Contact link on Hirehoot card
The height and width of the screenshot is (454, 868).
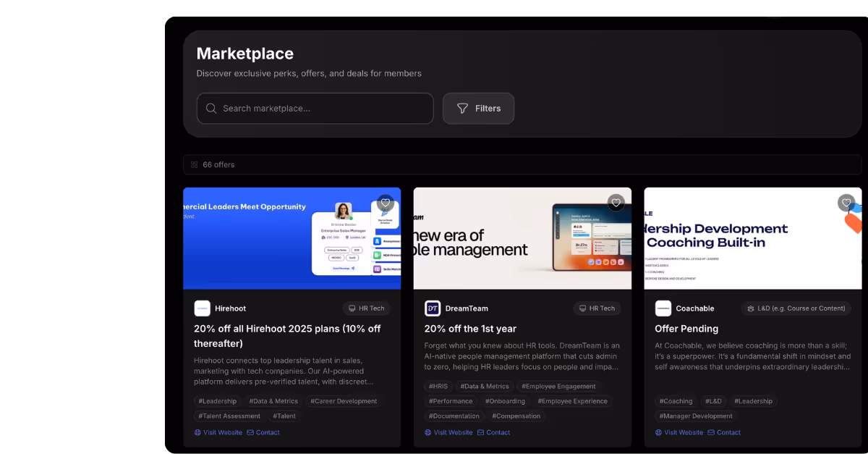click(x=263, y=432)
